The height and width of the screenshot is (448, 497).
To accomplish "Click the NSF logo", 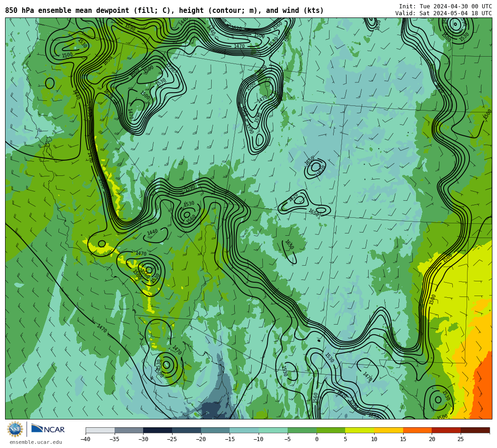I will pyautogui.click(x=15, y=429).
